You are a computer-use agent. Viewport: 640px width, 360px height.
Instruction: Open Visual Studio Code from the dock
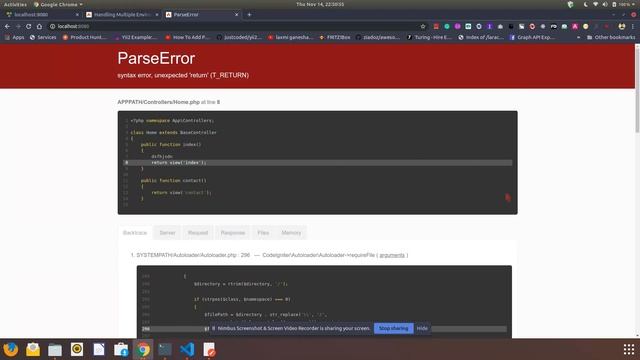[187, 349]
